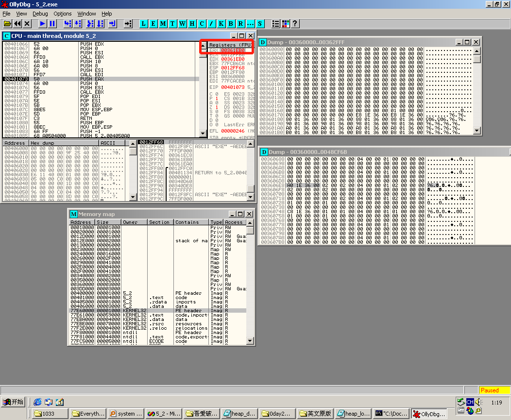Open the File menu
511x420 pixels.
6,14
